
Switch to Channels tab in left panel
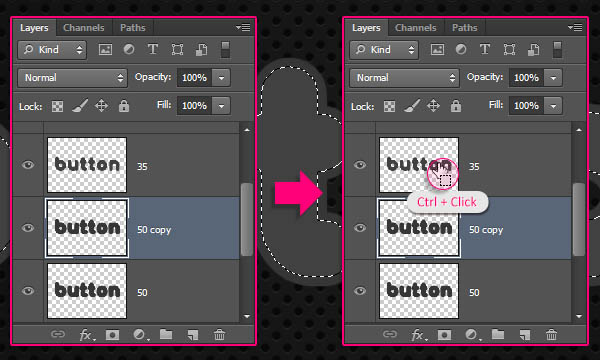point(84,28)
